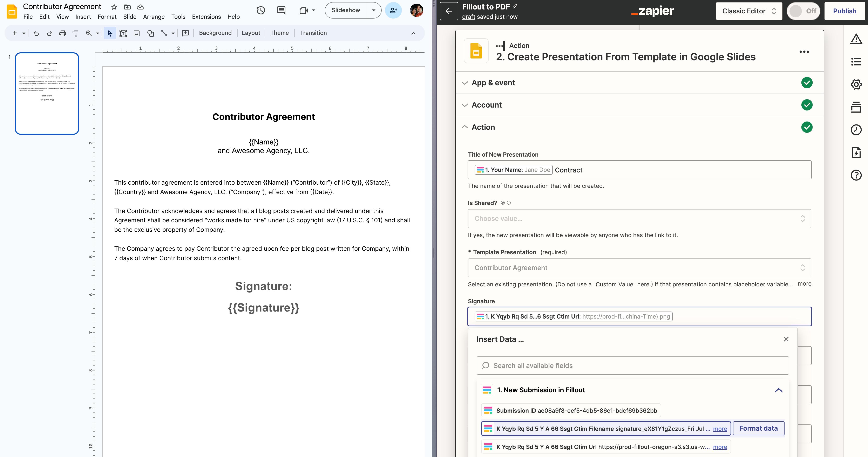Open the Arrange menu

154,16
